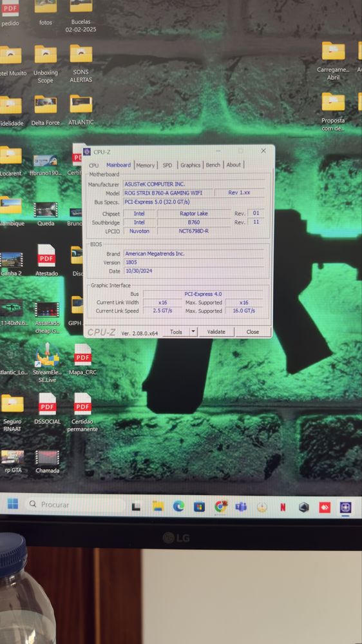
Task: Select the Carregame... Abril folder
Action: 333,61
